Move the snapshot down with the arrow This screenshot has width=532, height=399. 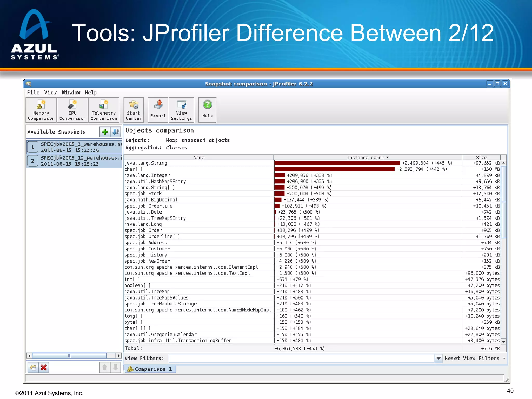click(116, 368)
